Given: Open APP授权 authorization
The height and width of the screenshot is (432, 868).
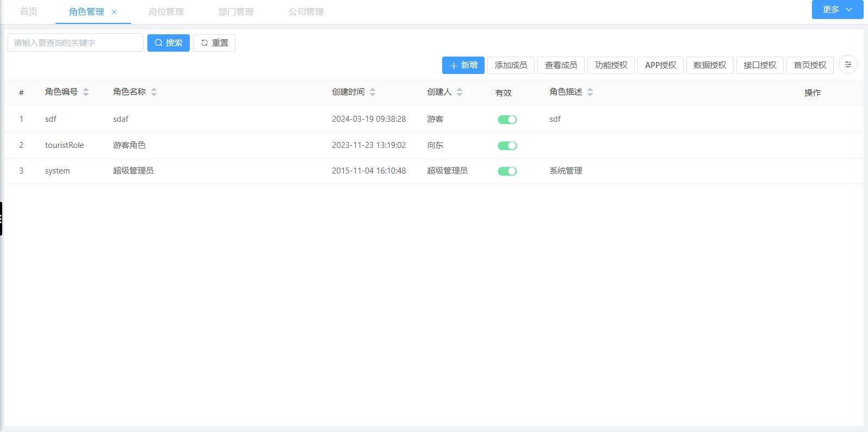Looking at the screenshot, I should point(660,65).
